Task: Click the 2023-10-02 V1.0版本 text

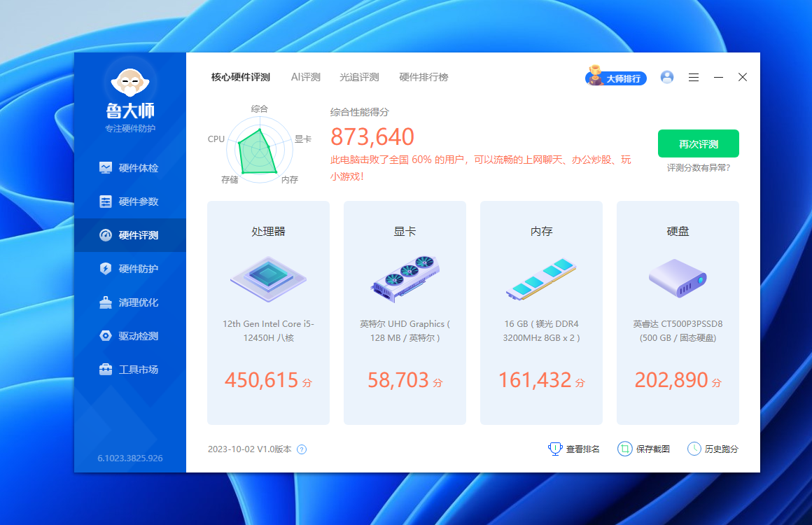Action: 250,449
